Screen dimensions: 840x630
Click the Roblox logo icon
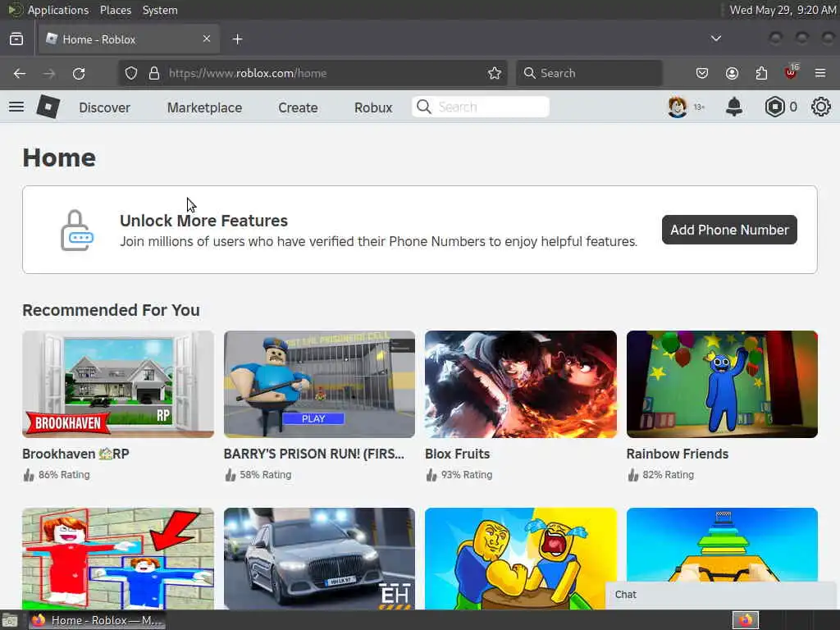click(x=48, y=107)
